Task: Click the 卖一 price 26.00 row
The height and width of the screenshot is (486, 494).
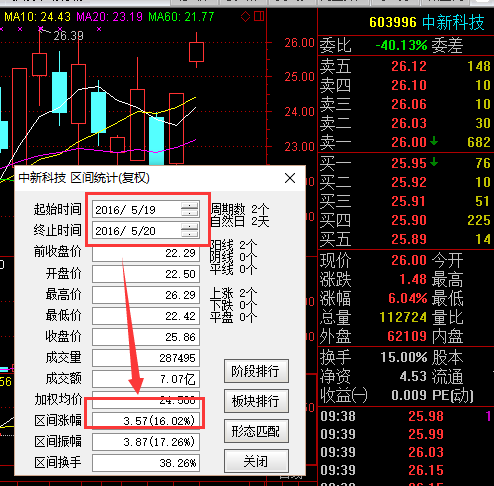Action: 406,142
